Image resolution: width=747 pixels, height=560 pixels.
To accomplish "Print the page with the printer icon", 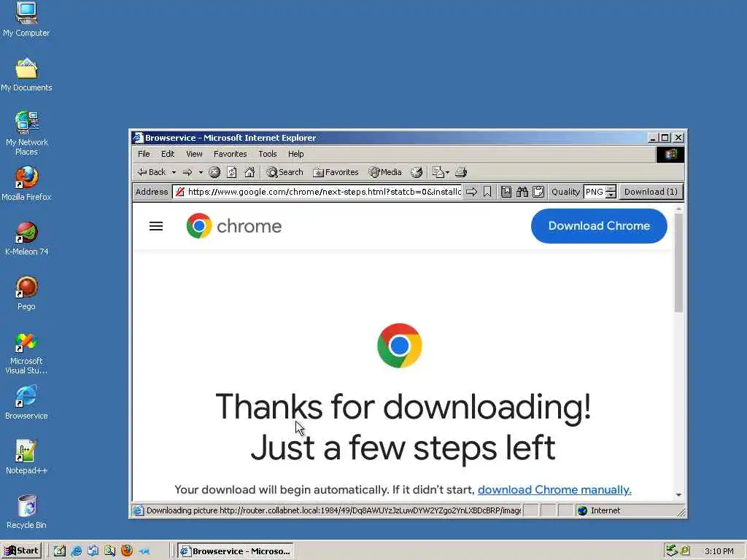I will pos(461,172).
